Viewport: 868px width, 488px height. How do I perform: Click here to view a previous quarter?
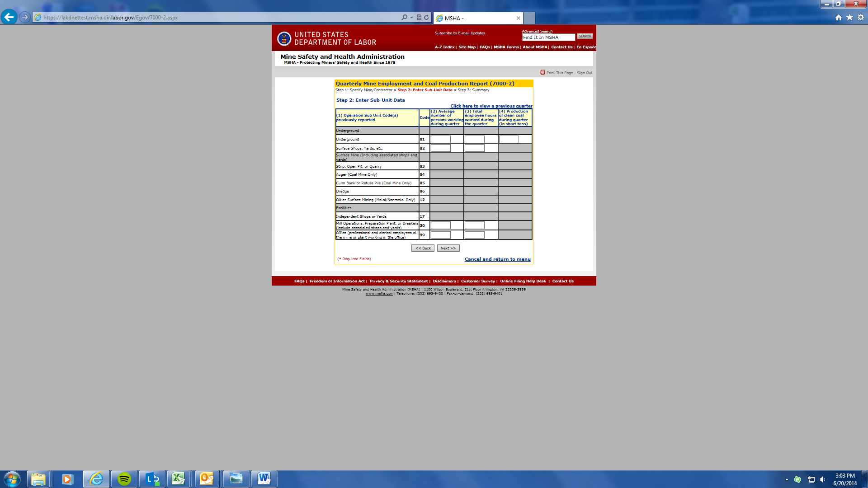pos(491,106)
